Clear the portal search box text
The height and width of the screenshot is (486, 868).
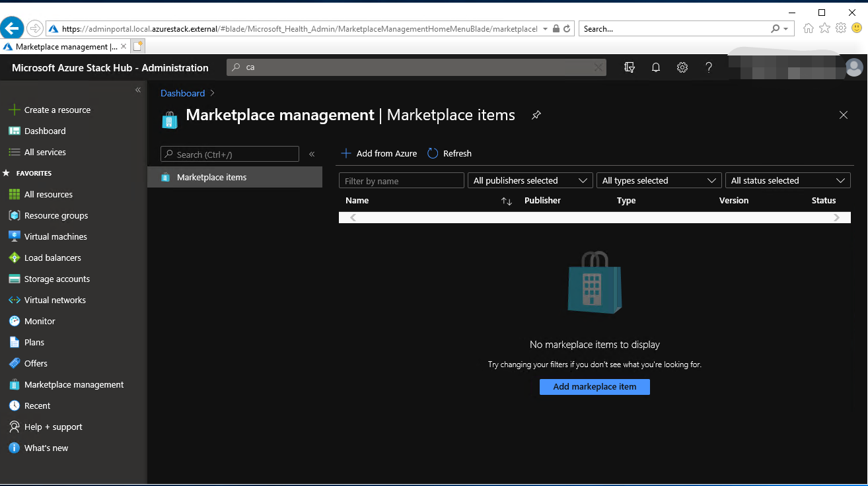(598, 67)
